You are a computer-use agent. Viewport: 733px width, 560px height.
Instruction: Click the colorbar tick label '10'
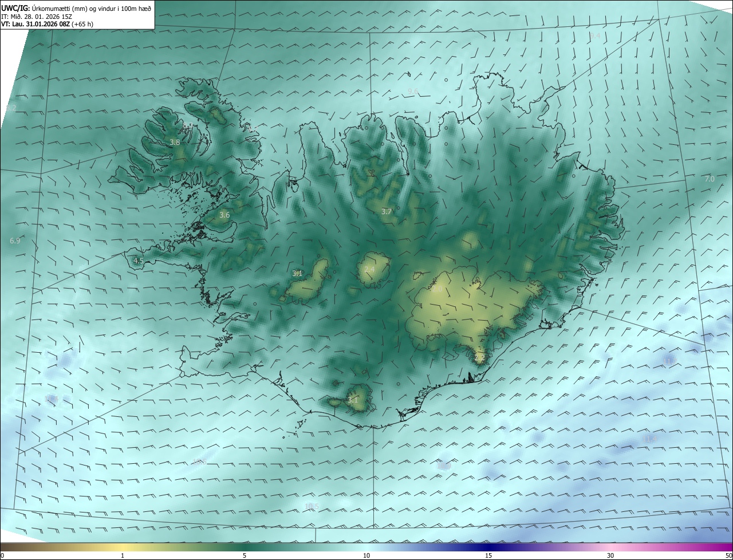pos(366,555)
